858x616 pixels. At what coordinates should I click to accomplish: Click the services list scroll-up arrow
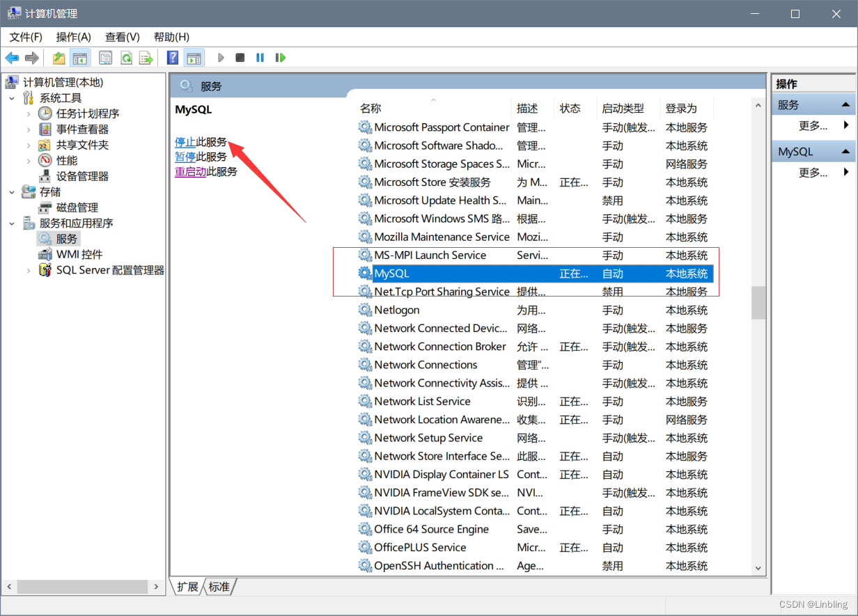(x=758, y=105)
